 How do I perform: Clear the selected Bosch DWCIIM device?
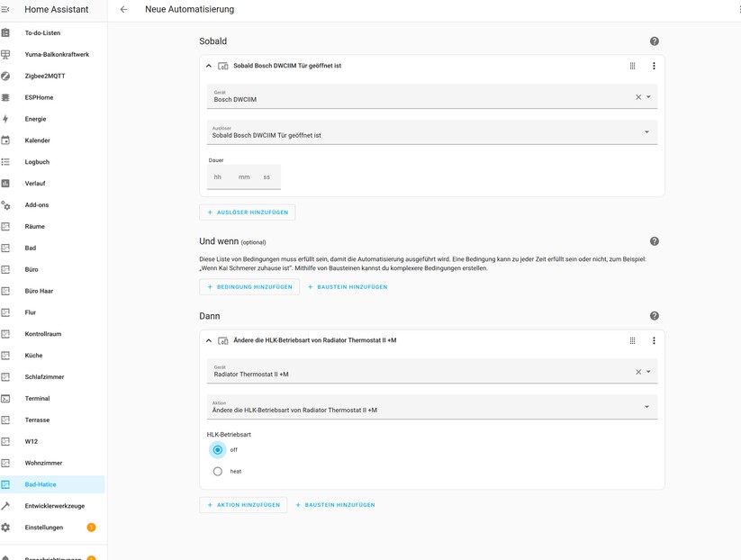[x=637, y=96]
